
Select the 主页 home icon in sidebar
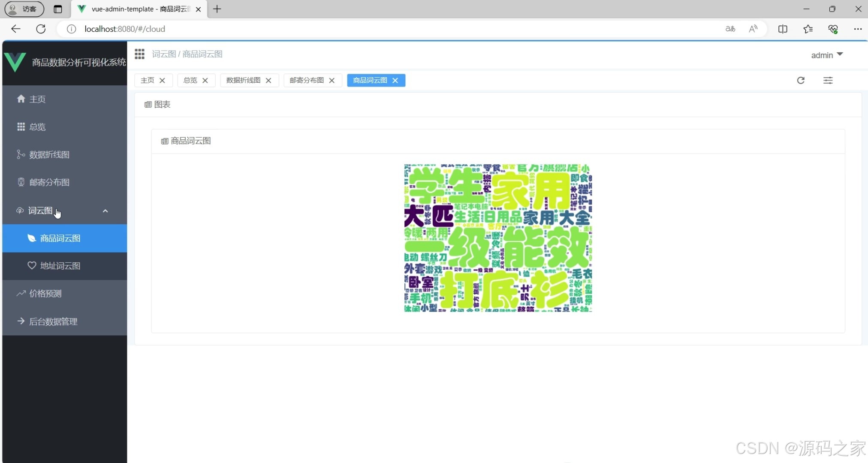pyautogui.click(x=21, y=99)
